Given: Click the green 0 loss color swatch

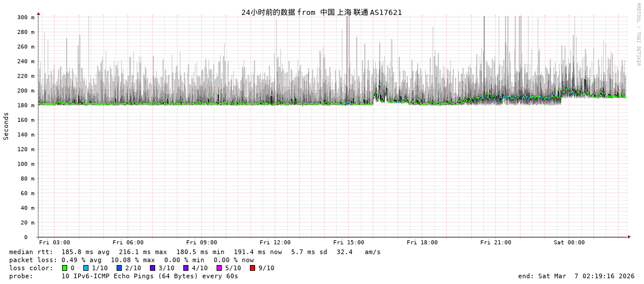Looking at the screenshot, I should [x=65, y=268].
